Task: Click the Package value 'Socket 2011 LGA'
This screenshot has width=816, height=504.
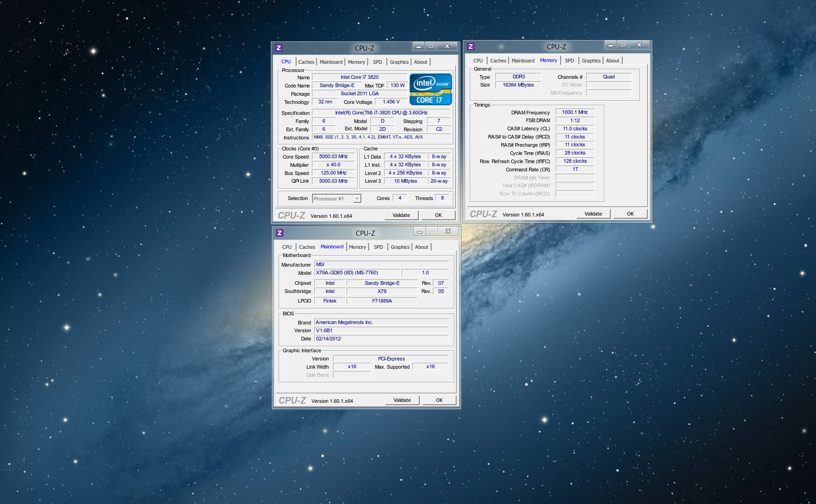Action: point(359,93)
